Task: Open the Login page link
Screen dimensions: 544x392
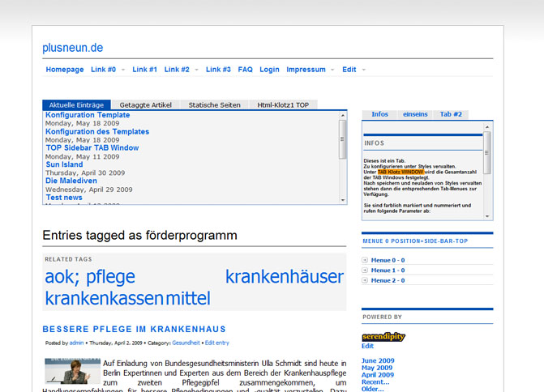Action: click(269, 70)
